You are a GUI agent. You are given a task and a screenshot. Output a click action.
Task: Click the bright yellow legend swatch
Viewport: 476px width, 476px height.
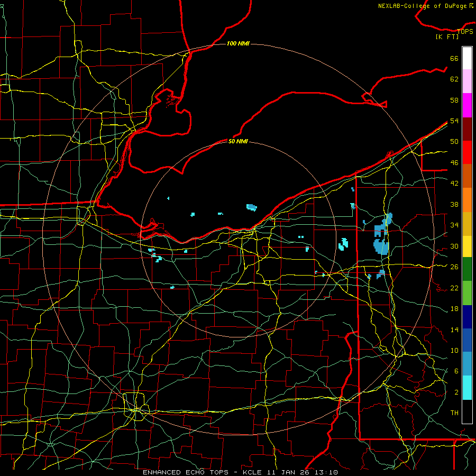coord(467,246)
